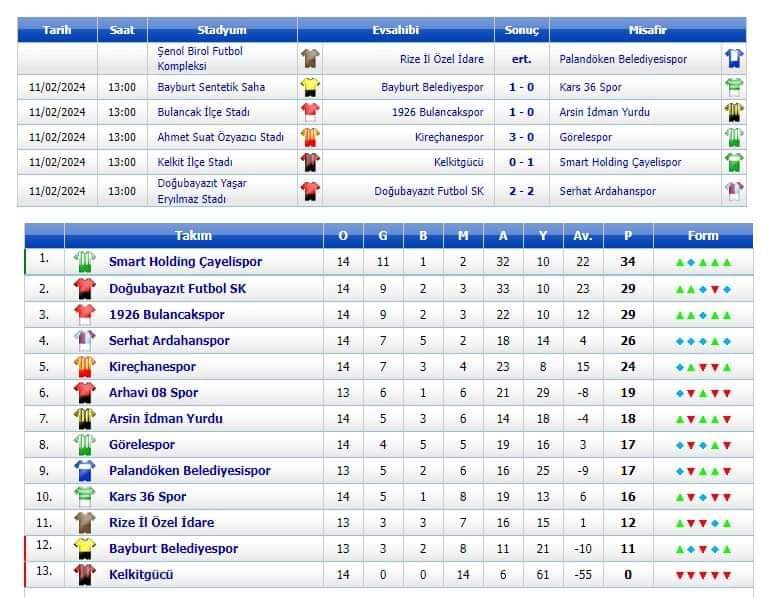The image size is (772, 598).
Task: Open the 2 - 2 Doğubayazıt match result
Action: coord(521,191)
